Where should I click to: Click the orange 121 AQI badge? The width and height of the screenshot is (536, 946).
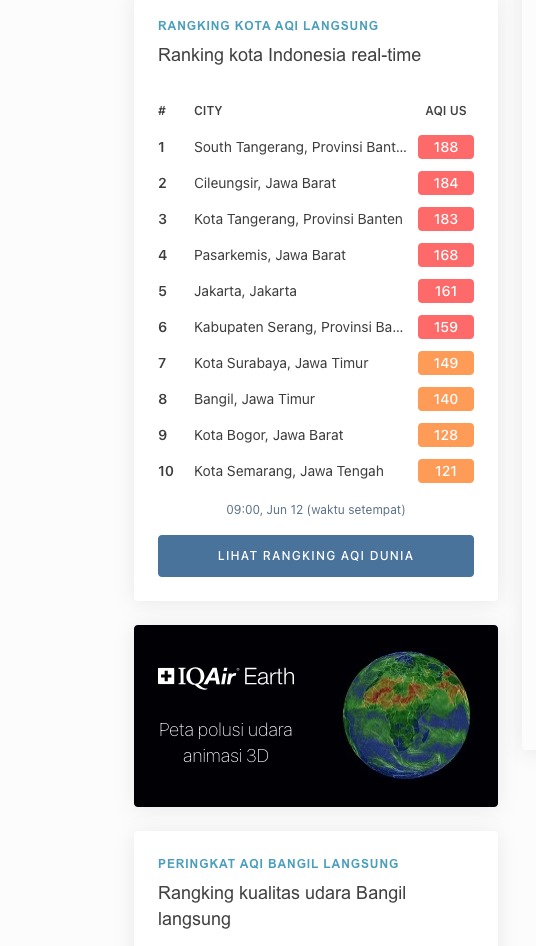click(x=445, y=471)
